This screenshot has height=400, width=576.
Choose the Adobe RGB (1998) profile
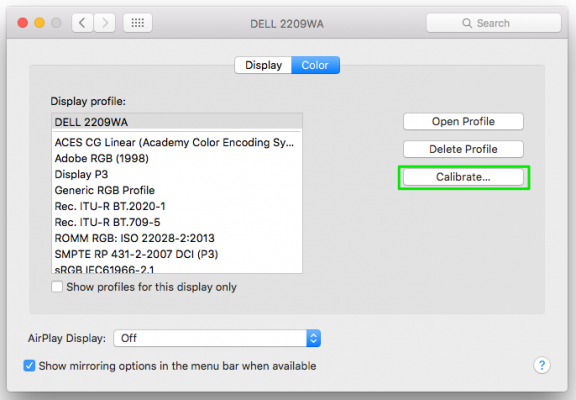[x=177, y=158]
